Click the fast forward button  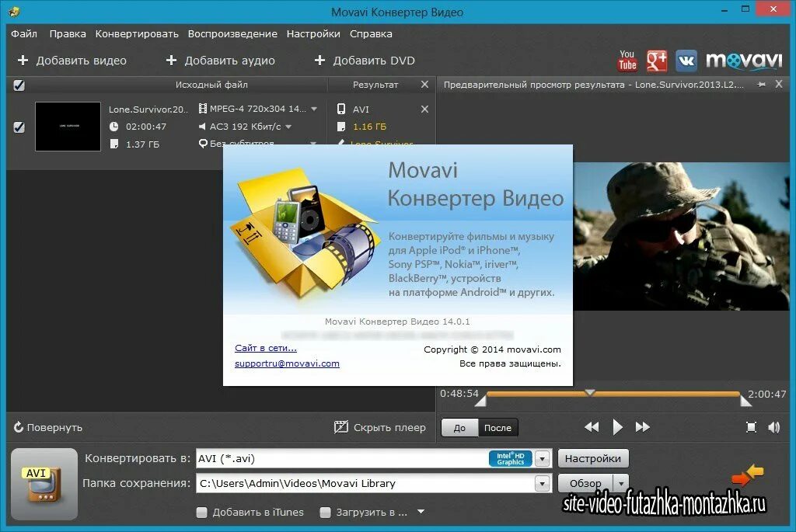point(643,427)
